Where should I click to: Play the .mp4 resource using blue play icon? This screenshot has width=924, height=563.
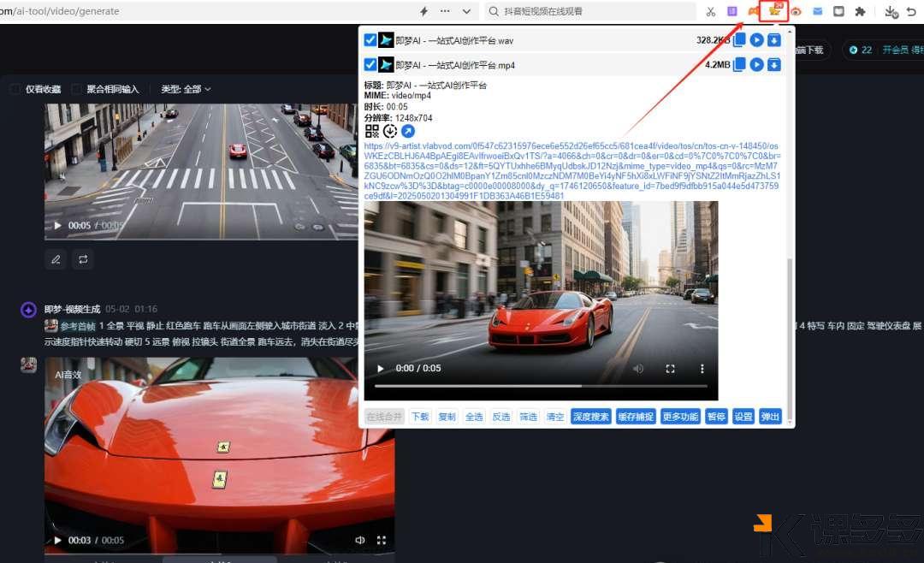click(x=756, y=64)
